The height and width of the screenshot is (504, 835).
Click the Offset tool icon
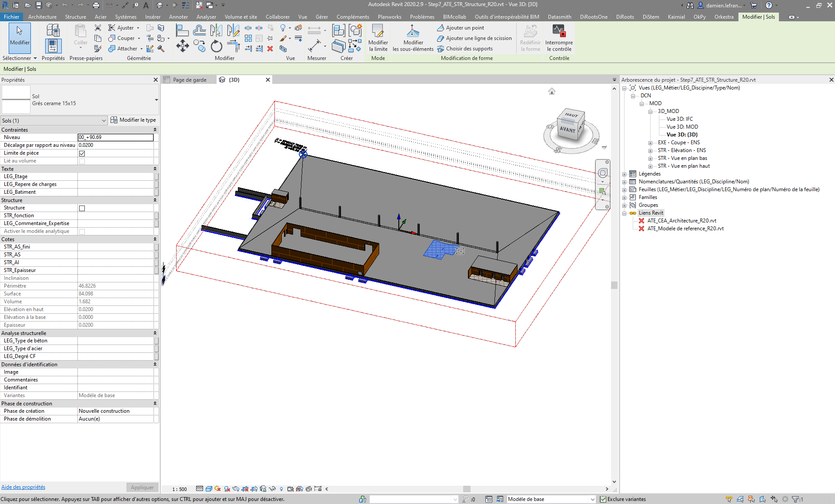tap(199, 30)
